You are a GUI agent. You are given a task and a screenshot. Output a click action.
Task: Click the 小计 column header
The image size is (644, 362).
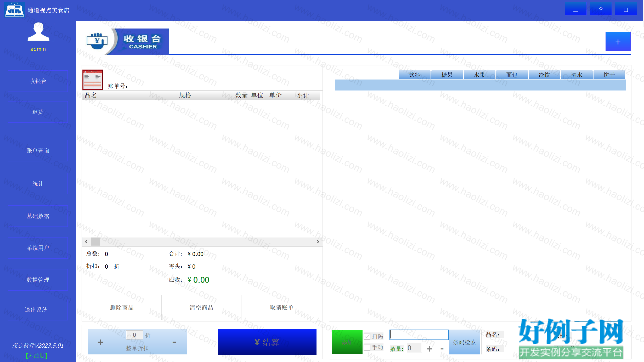coord(303,95)
